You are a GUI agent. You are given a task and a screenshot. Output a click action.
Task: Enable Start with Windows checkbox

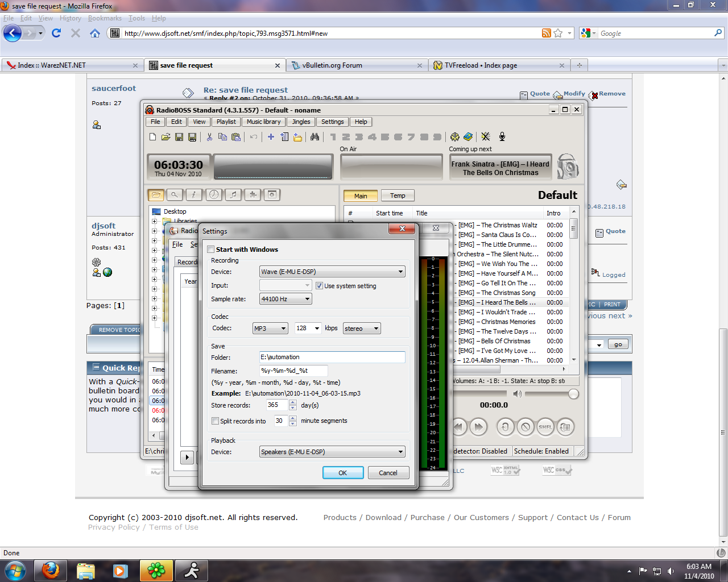click(211, 250)
